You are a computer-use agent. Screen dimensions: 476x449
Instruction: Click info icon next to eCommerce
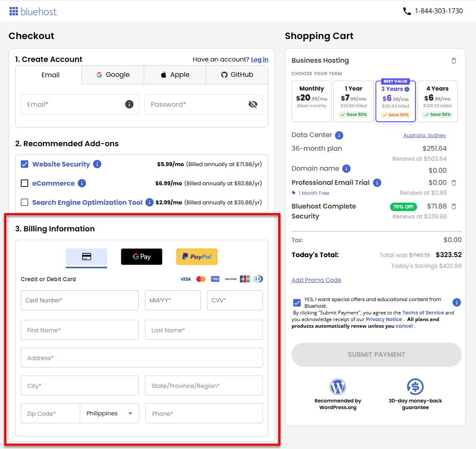82,183
